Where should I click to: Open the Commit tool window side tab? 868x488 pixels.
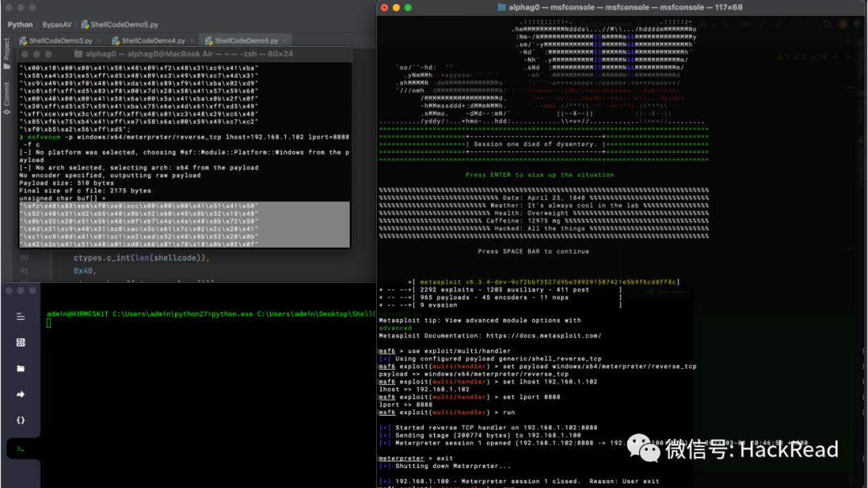6,97
